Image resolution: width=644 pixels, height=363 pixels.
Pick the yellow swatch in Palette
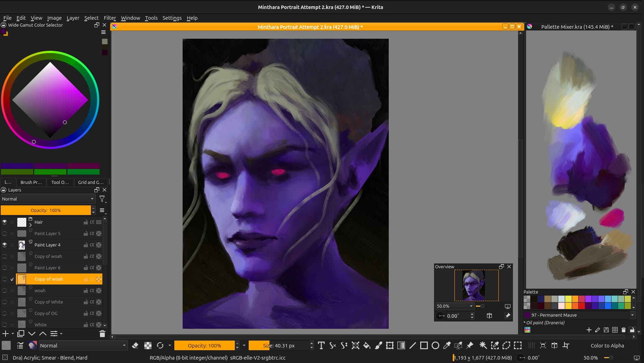(x=568, y=299)
